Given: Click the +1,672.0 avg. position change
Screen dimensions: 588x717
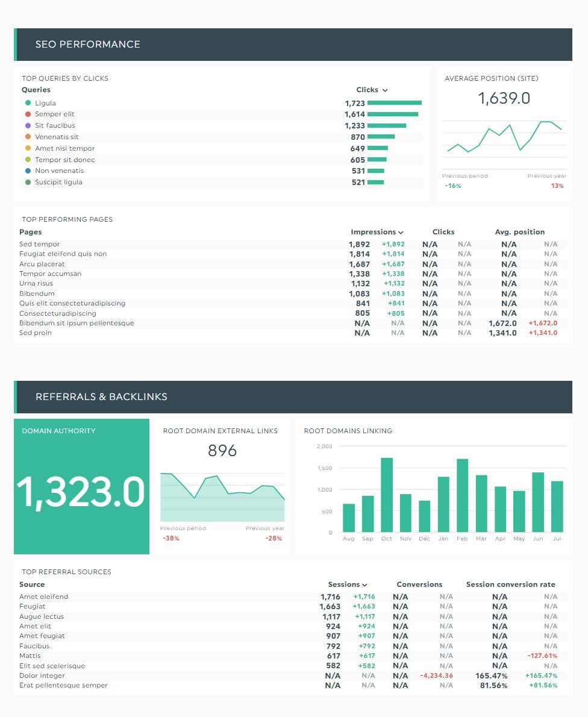Looking at the screenshot, I should 543,323.
